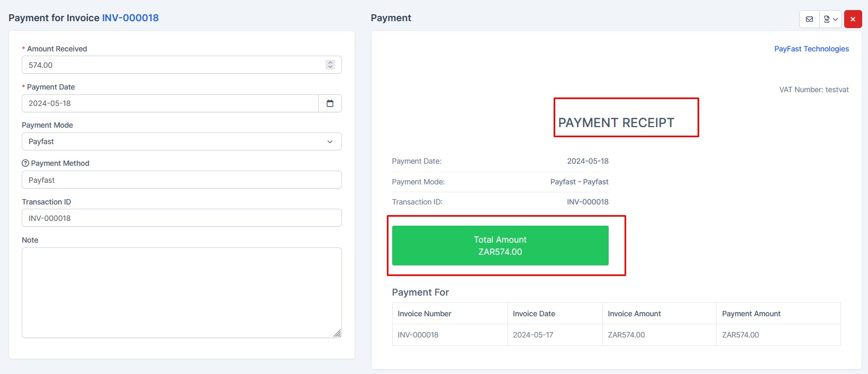Screen dimensions: 868x374
Task: Click the PDF download icon
Action: (x=827, y=19)
